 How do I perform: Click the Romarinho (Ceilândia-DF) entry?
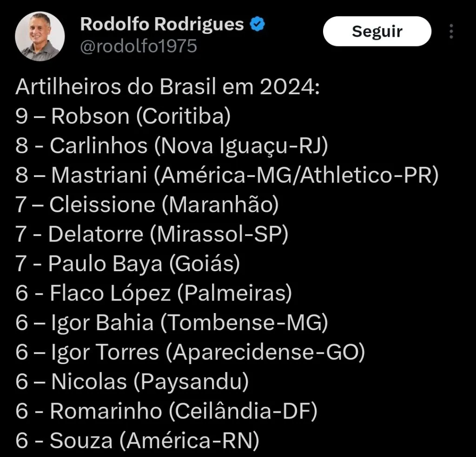pos(166,411)
